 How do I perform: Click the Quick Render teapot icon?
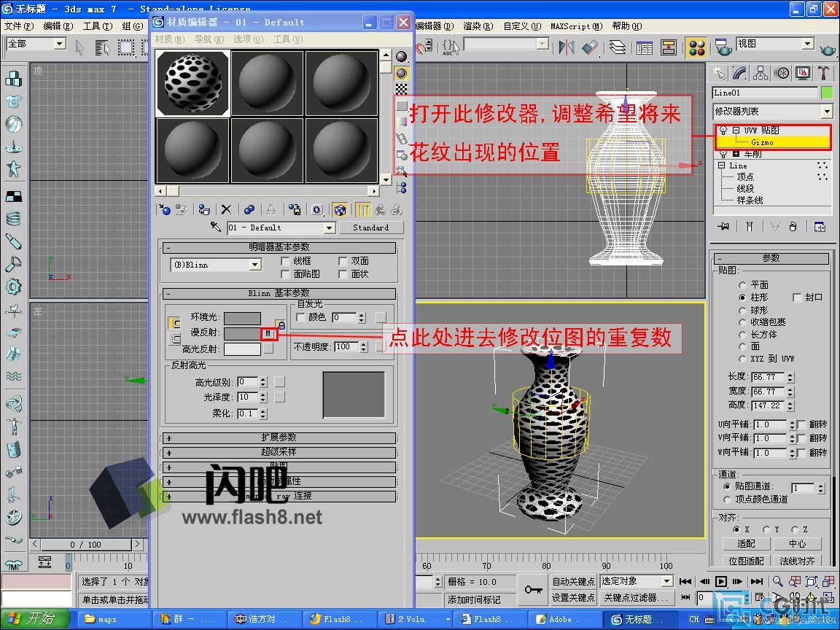point(828,48)
